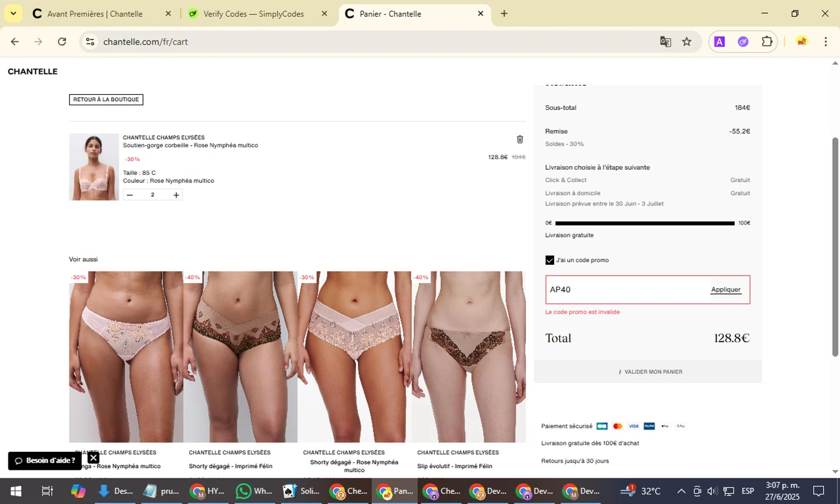Open a new browser tab
The image size is (840, 504).
pos(504,13)
